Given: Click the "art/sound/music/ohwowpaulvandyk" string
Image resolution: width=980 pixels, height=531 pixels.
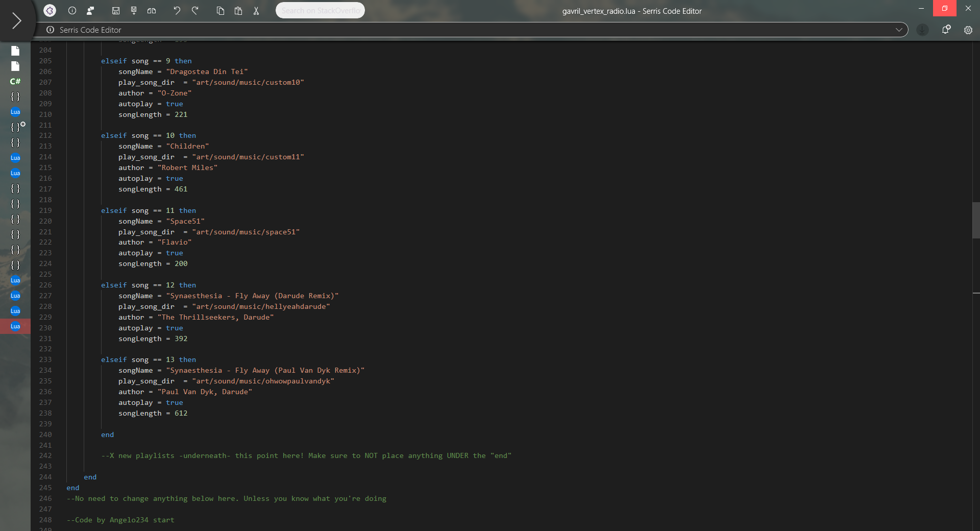Looking at the screenshot, I should [263, 381].
